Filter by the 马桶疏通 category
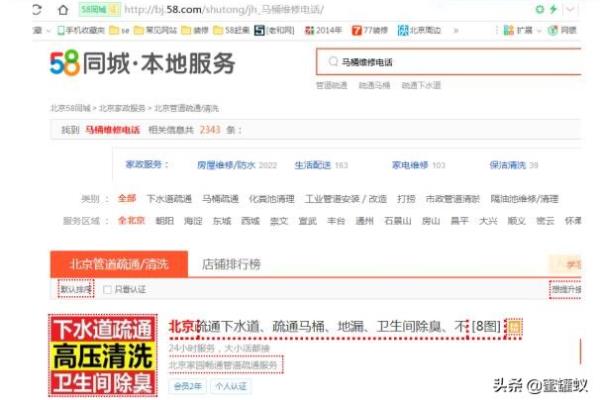600x400 pixels. pos(220,199)
